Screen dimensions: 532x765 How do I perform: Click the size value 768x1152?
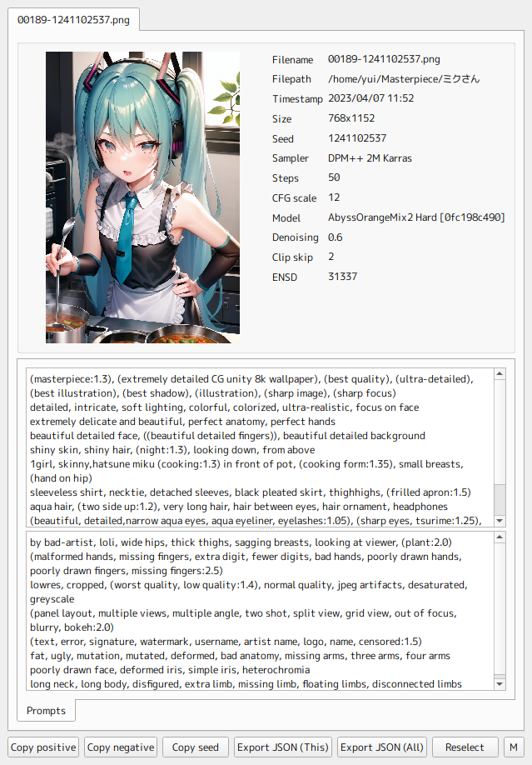point(351,118)
